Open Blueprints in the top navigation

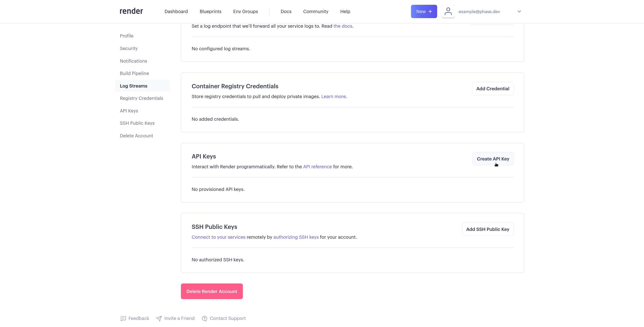point(210,12)
